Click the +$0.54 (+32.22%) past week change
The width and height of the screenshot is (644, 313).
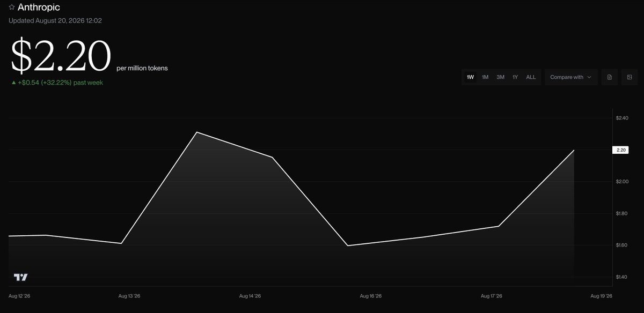tap(57, 83)
